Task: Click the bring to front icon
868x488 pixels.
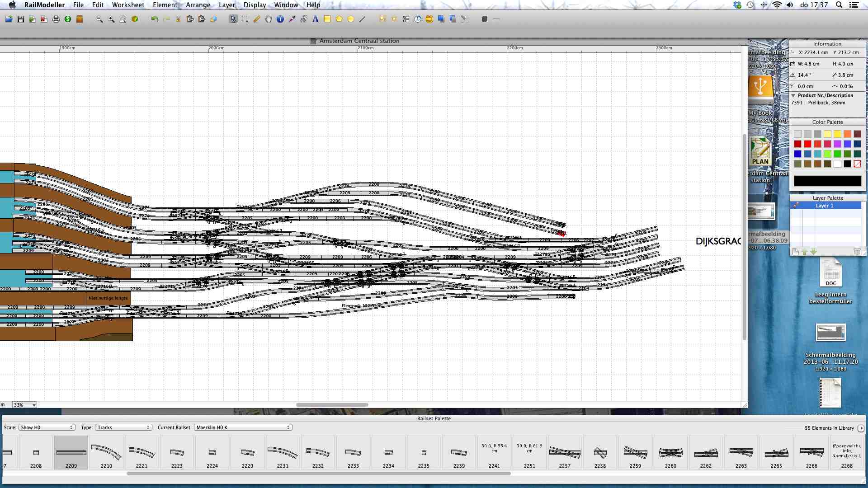Action: (441, 19)
